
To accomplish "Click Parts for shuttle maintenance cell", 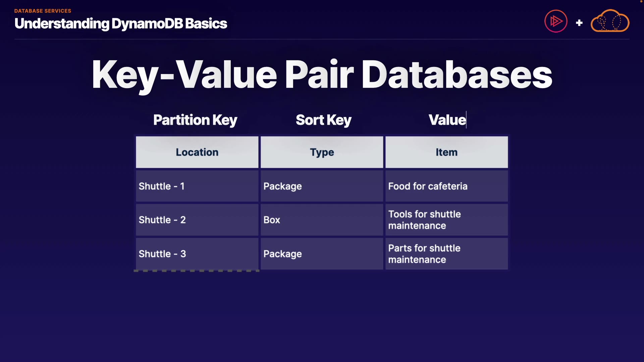I will 446,254.
